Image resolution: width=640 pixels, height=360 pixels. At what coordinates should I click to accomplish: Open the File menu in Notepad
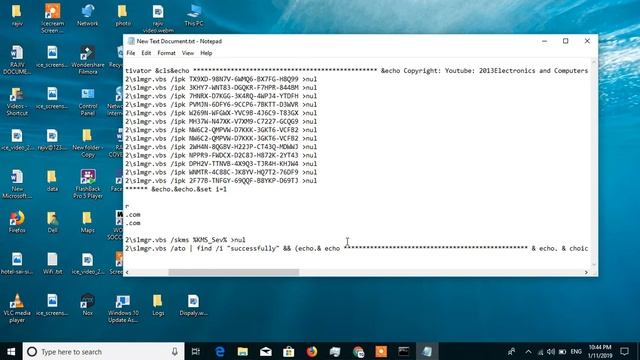point(131,53)
